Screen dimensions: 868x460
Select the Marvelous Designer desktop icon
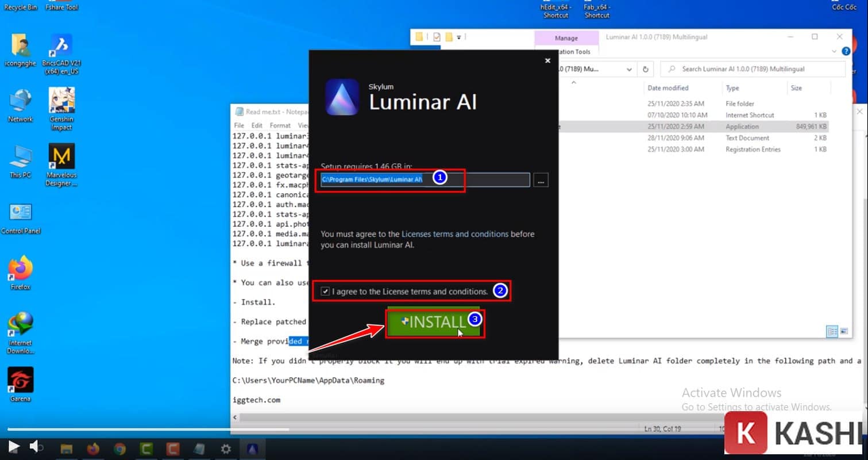click(x=61, y=166)
